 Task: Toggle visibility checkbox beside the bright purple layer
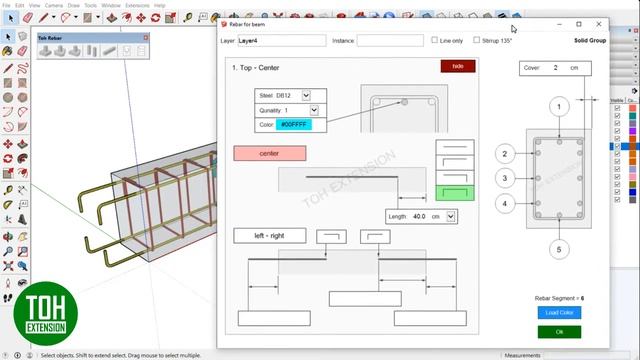pyautogui.click(x=617, y=131)
